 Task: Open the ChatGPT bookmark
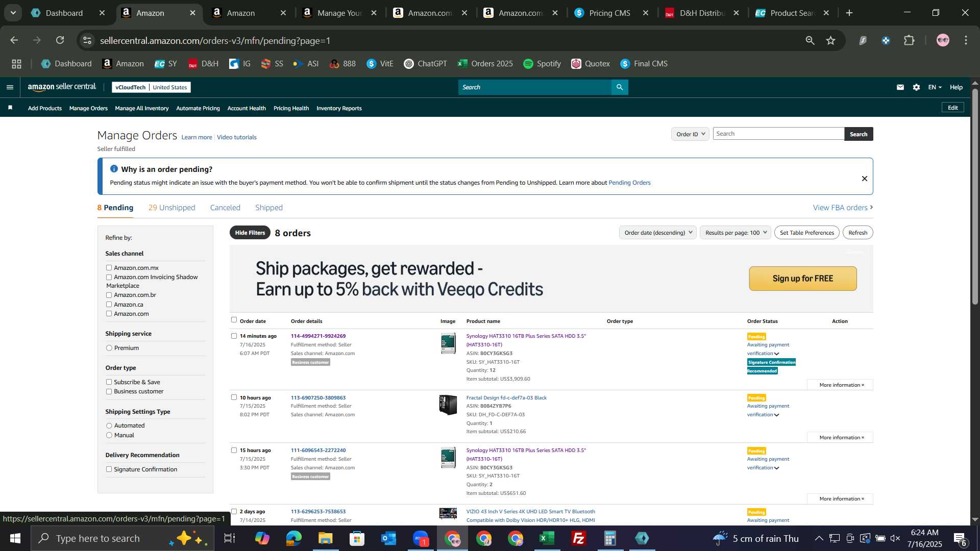(x=425, y=64)
